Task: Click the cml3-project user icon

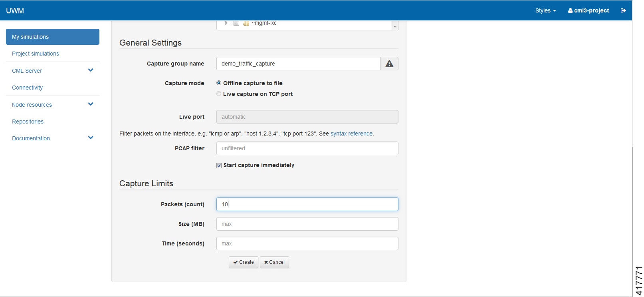Action: click(x=570, y=10)
